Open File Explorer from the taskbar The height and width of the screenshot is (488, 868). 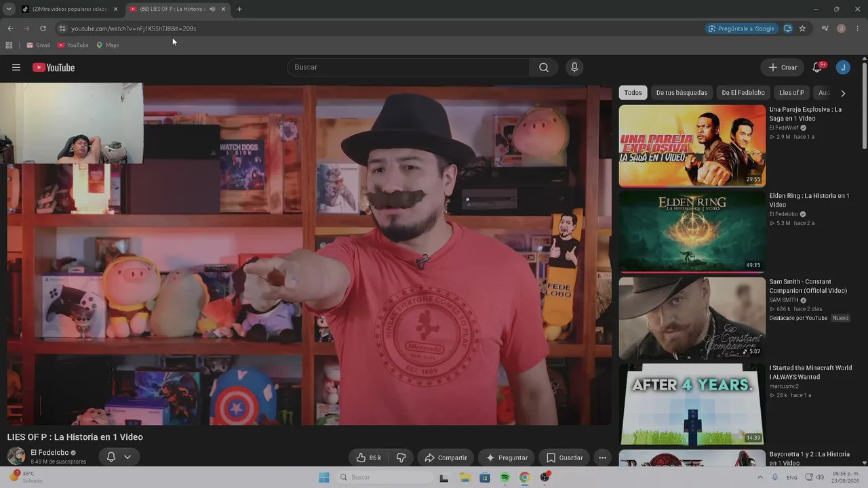[465, 477]
